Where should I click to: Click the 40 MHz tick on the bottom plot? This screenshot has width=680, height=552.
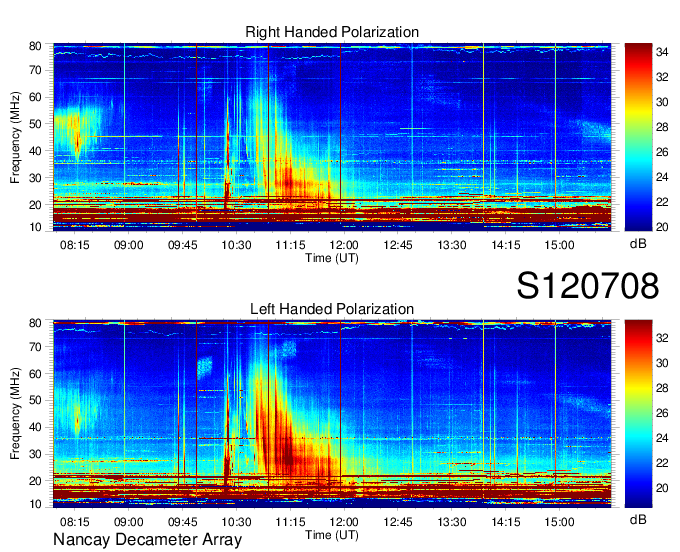35,427
